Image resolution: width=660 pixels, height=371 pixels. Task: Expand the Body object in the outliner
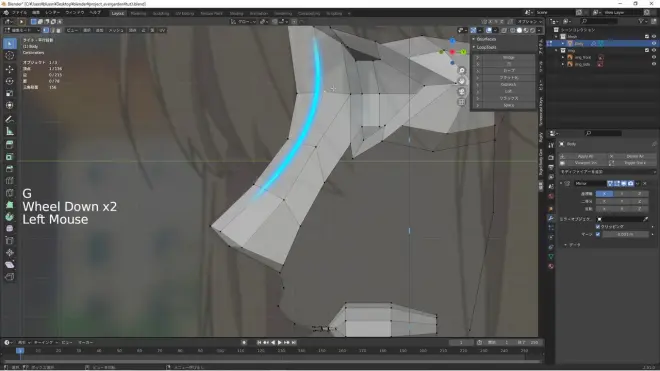[563, 43]
